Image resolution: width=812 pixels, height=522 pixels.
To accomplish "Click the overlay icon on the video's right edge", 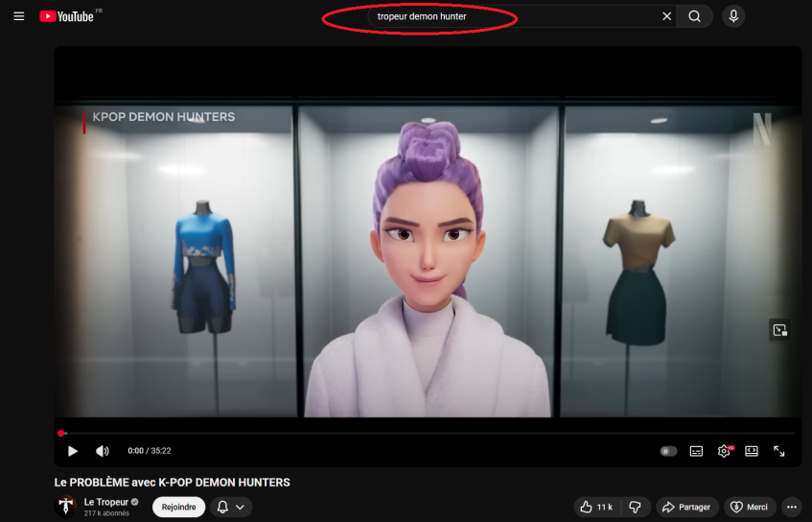I will point(779,330).
